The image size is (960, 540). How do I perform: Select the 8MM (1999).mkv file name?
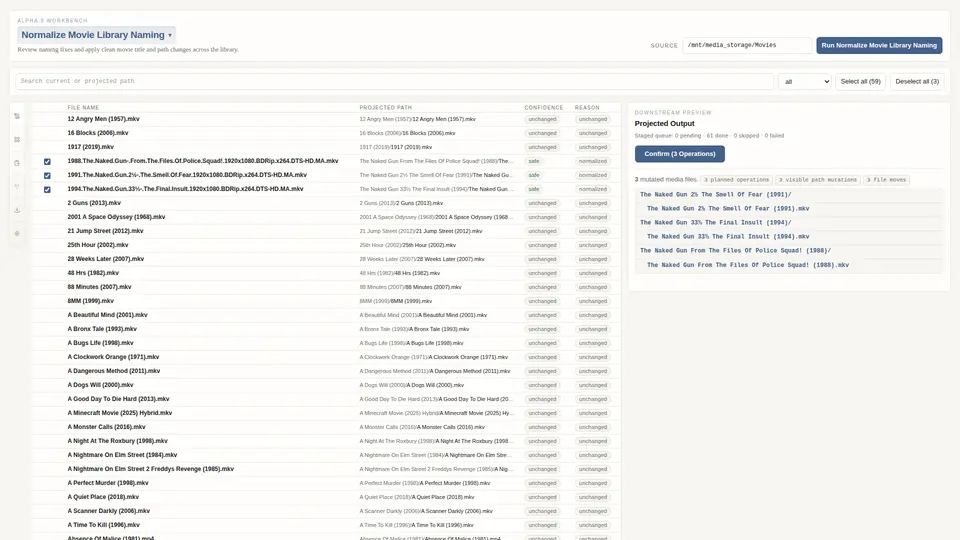(x=91, y=301)
